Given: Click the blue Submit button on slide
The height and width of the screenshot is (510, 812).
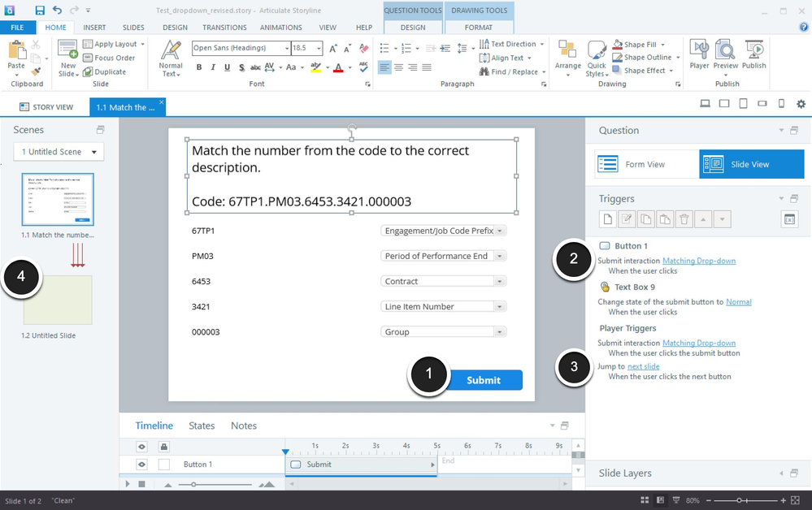Looking at the screenshot, I should coord(484,380).
